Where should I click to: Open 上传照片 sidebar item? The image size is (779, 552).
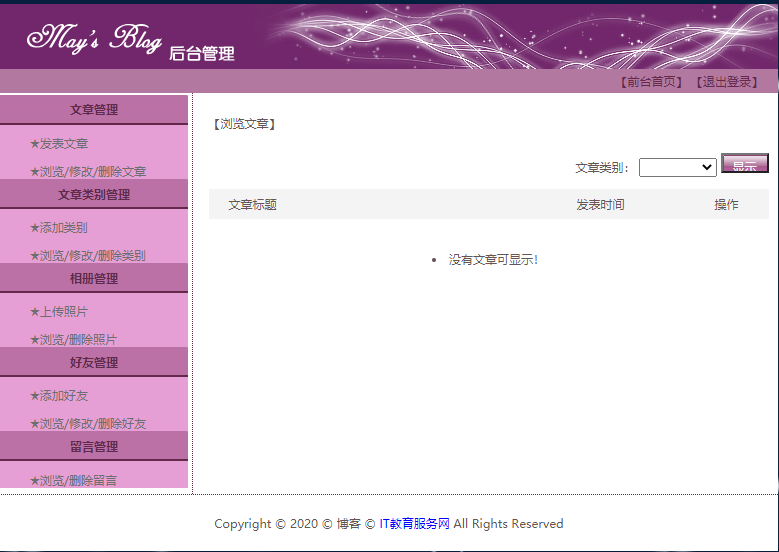coord(59,312)
